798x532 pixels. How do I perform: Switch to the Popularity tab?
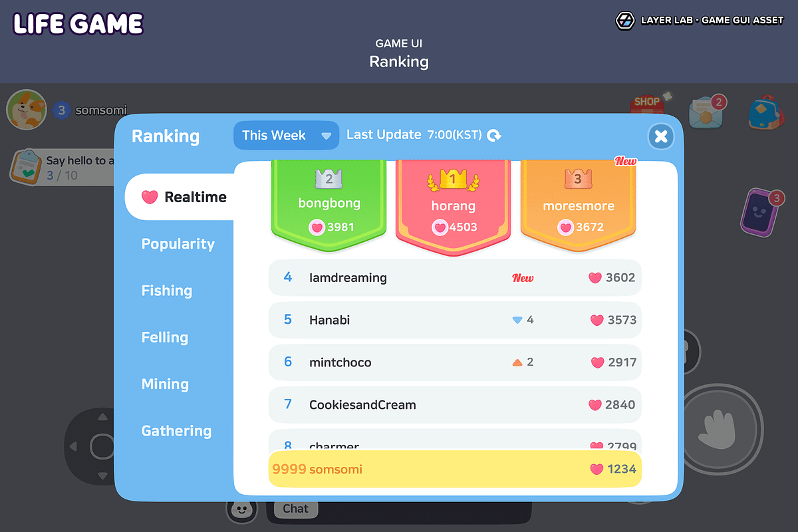coord(178,244)
